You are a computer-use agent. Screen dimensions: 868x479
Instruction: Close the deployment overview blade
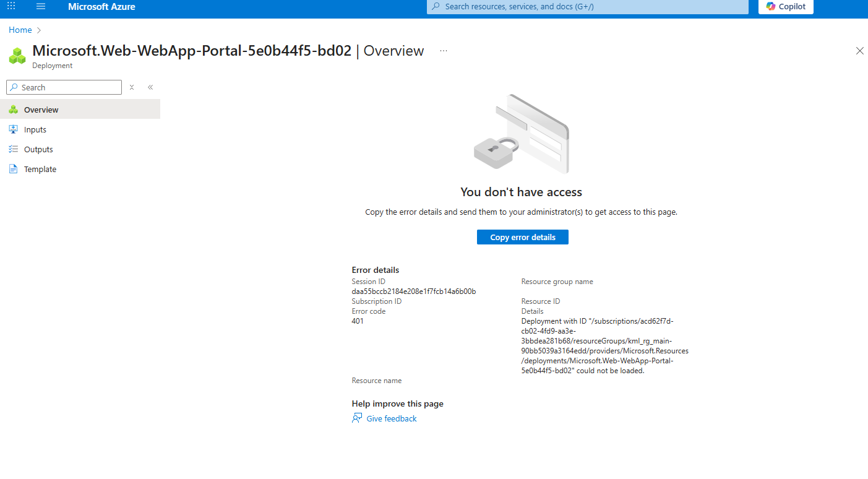[x=859, y=51]
